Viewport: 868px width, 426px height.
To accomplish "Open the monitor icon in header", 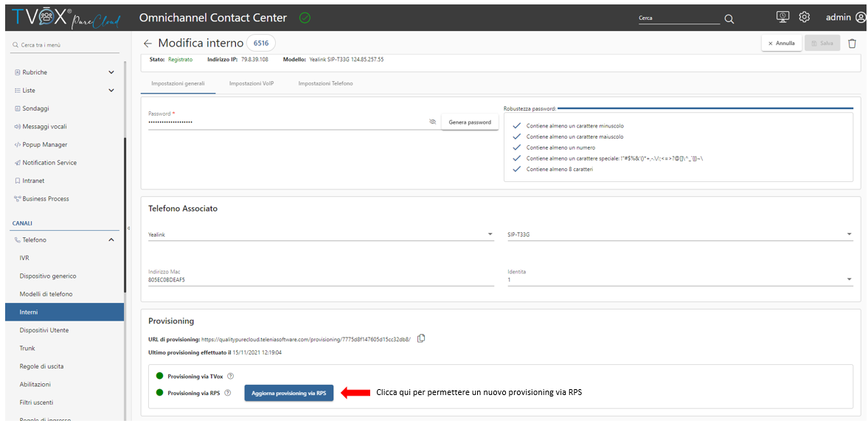I will click(x=782, y=17).
